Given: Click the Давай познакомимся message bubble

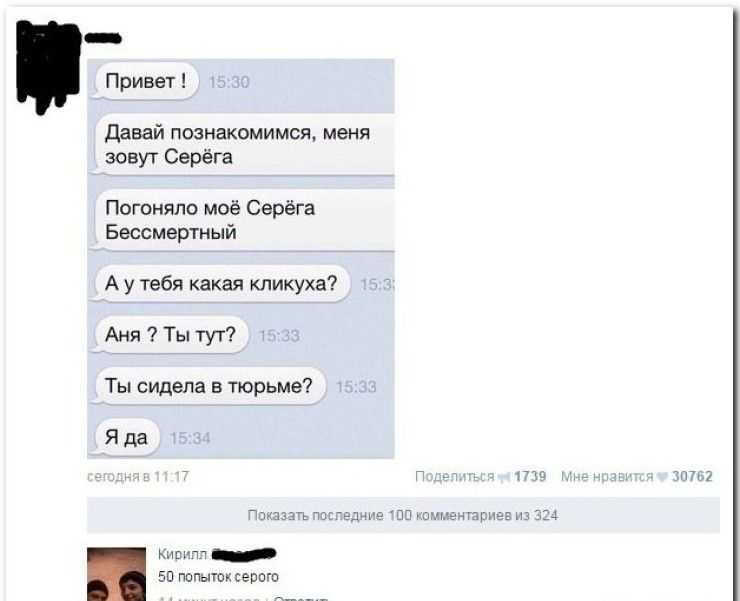Looking at the screenshot, I should 244,144.
